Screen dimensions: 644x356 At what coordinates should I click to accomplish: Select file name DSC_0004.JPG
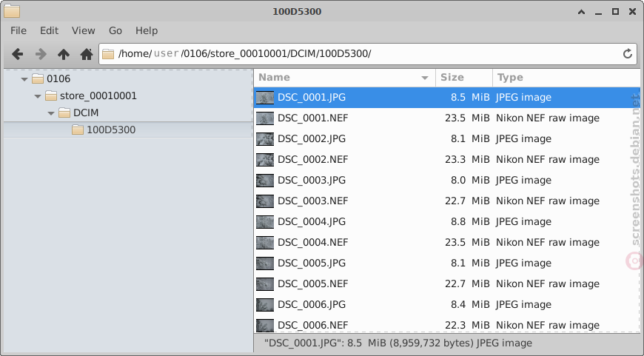312,222
